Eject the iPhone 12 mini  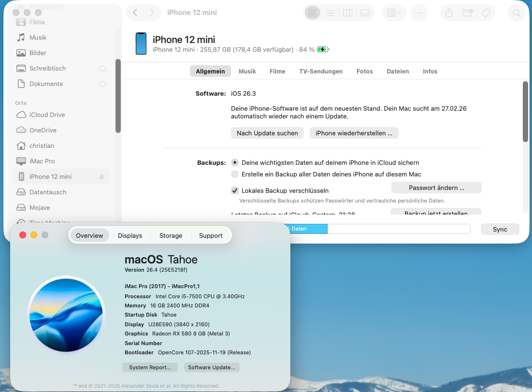[102, 176]
